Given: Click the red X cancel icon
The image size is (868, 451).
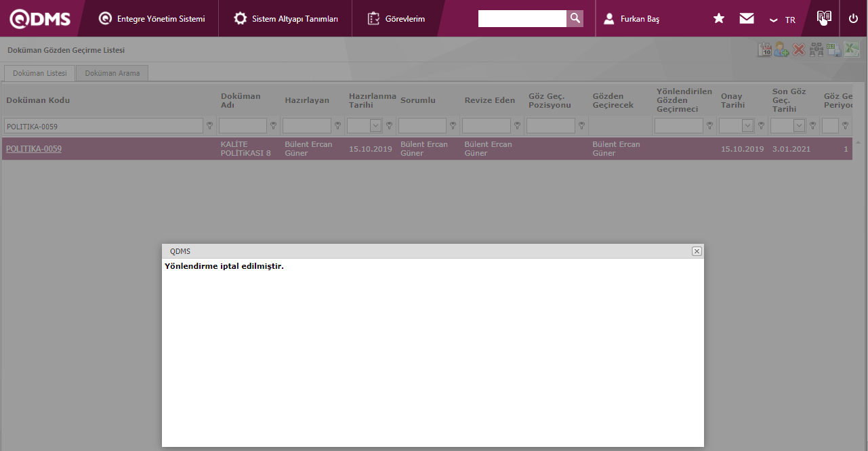Looking at the screenshot, I should click(799, 49).
